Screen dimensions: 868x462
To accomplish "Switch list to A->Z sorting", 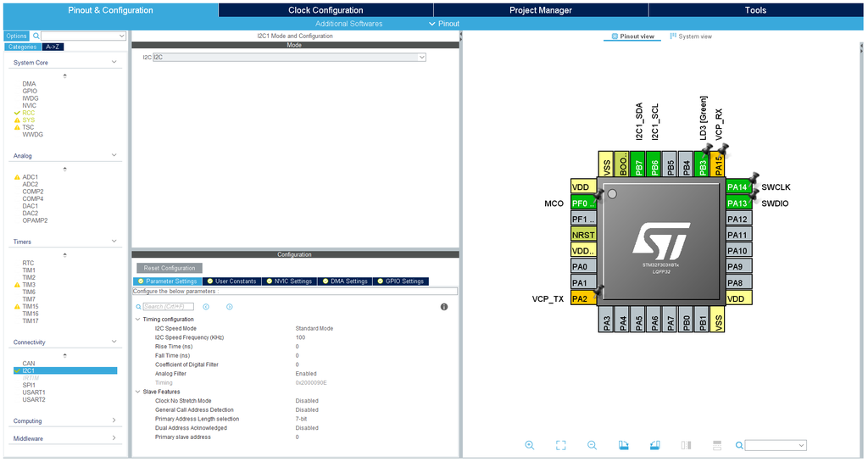I will coord(53,47).
